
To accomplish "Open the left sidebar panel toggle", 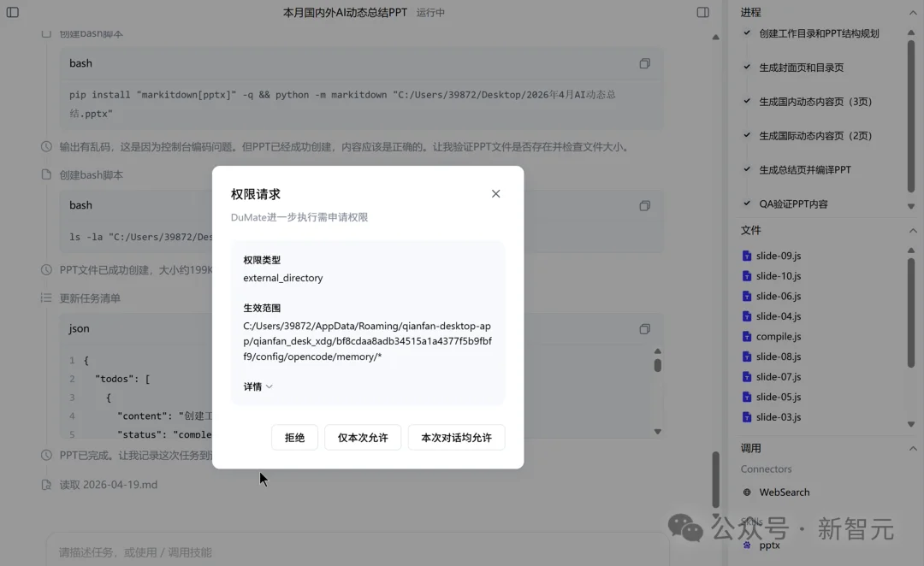I will pos(12,14).
